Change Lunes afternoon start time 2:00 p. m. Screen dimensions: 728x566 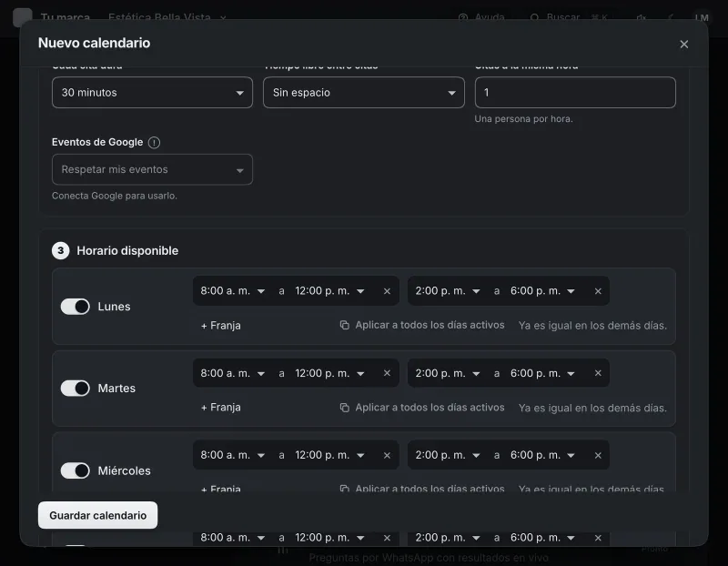[448, 291]
